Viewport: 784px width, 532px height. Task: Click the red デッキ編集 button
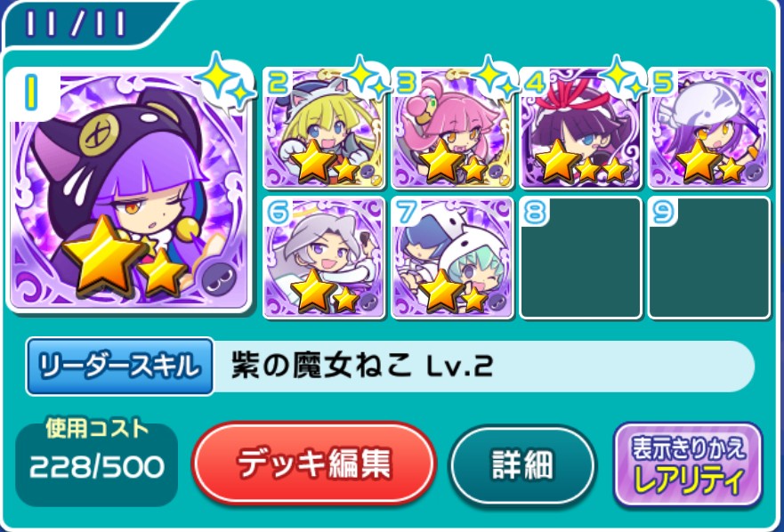point(314,463)
